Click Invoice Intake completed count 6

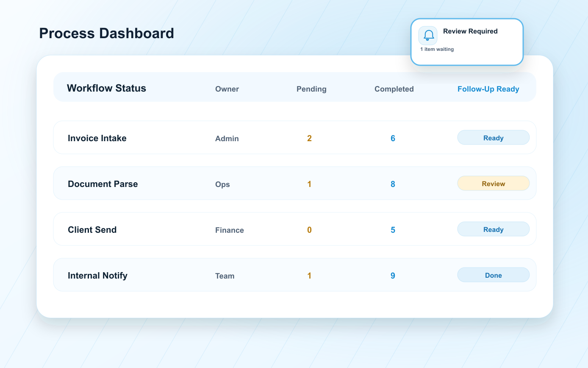click(393, 138)
